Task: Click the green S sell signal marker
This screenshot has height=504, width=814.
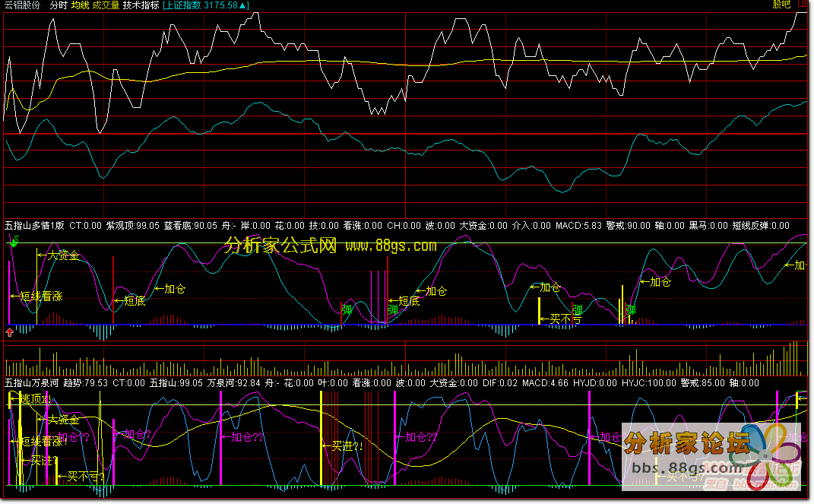Action: pyautogui.click(x=15, y=240)
